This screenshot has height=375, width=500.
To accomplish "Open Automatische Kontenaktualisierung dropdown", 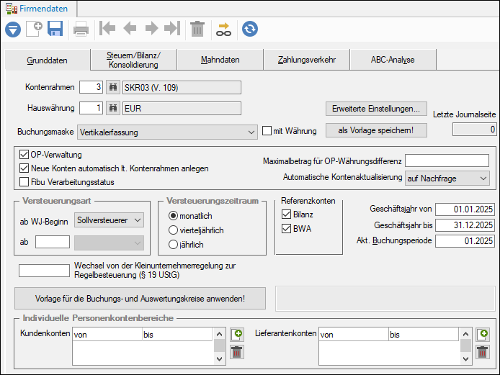I will pos(447,178).
